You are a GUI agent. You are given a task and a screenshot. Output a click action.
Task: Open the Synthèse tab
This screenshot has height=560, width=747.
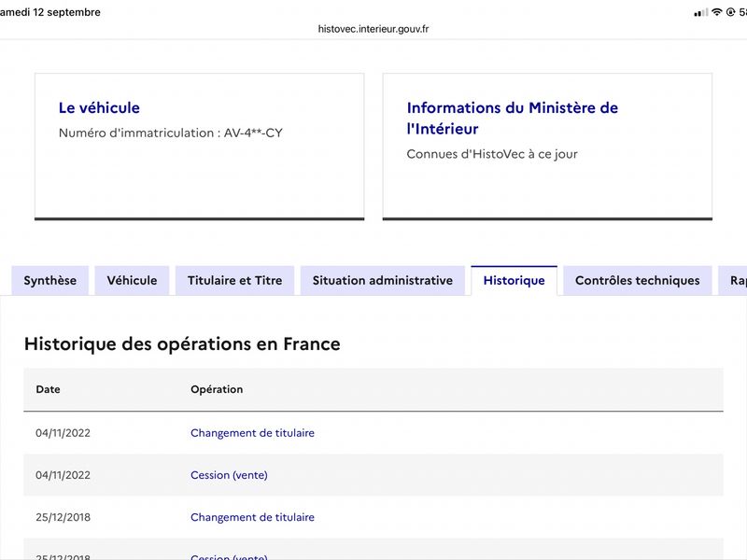[x=50, y=281]
